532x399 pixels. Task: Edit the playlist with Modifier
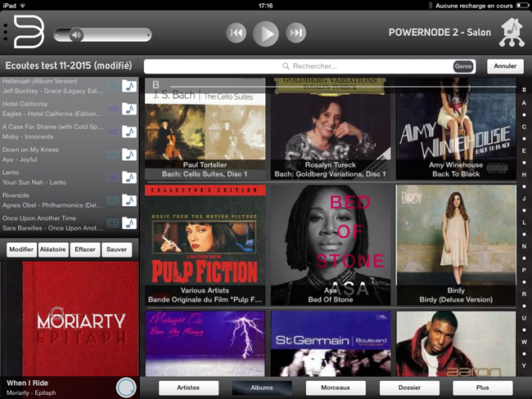pos(21,249)
